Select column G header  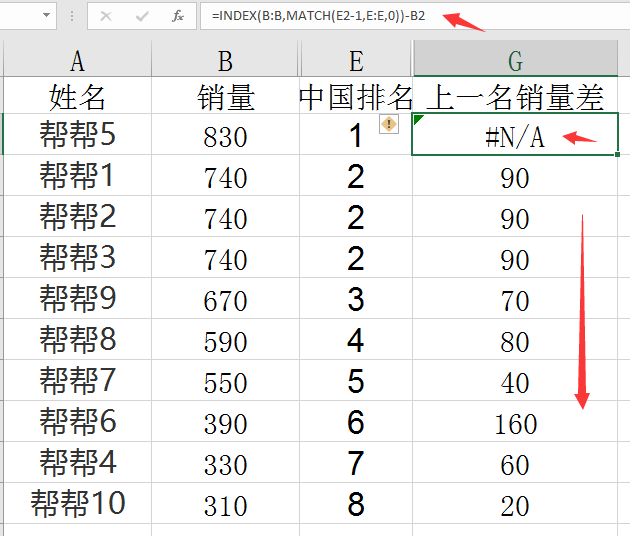click(515, 58)
